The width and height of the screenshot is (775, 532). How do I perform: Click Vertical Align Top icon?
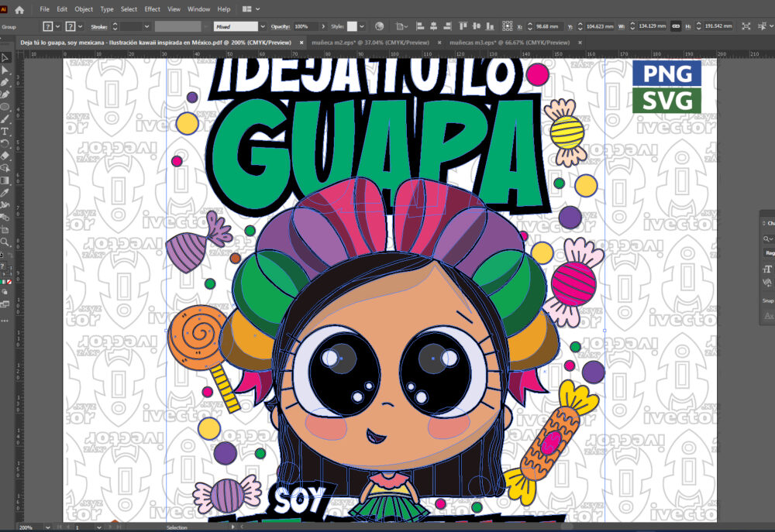[463, 26]
